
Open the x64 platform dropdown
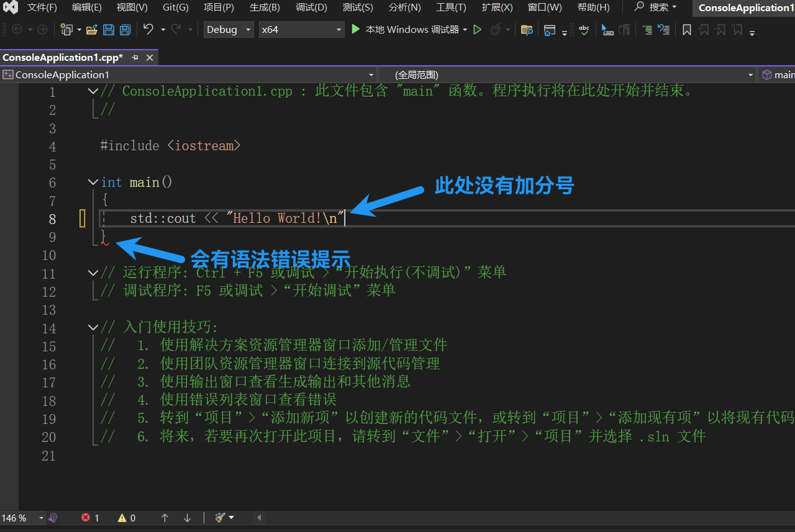[301, 29]
